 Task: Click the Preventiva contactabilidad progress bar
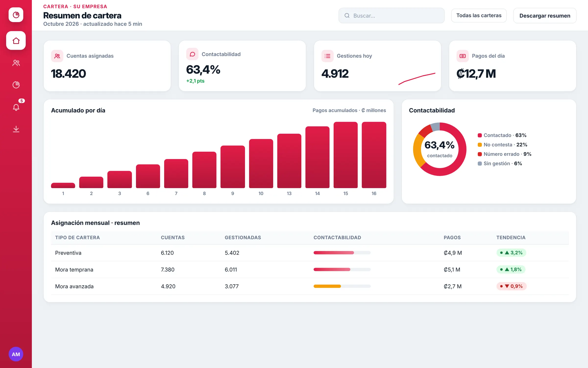click(x=342, y=253)
